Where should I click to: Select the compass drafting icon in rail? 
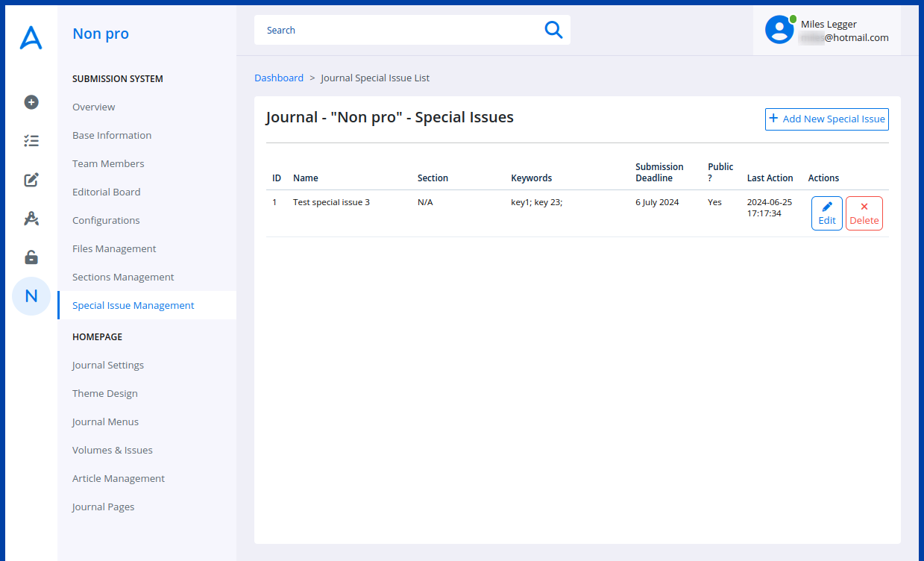(x=31, y=219)
